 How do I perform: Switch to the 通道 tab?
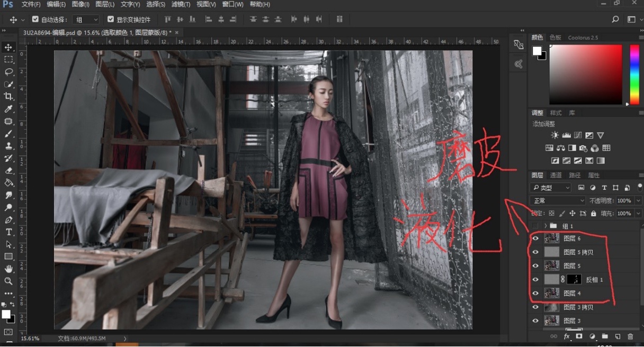click(556, 175)
